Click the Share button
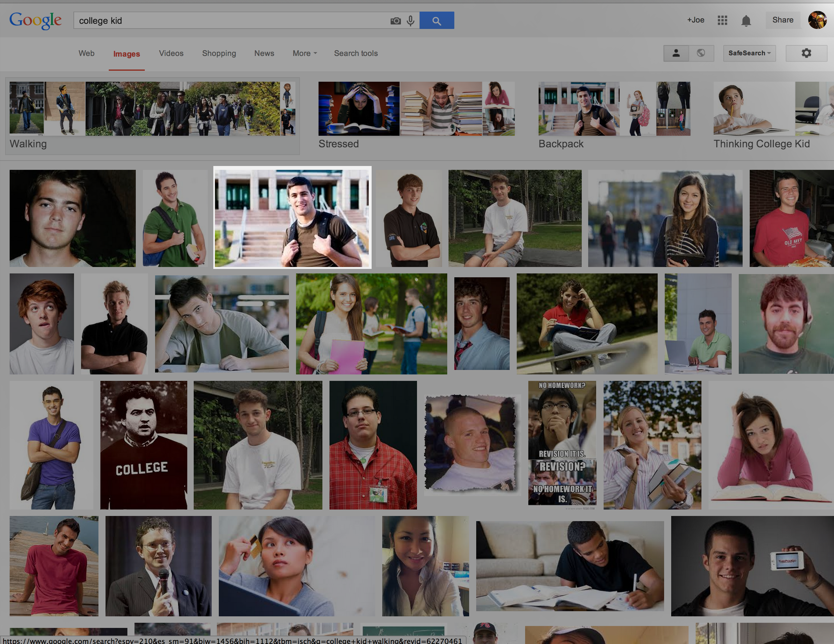This screenshot has height=644, width=834. pyautogui.click(x=783, y=20)
